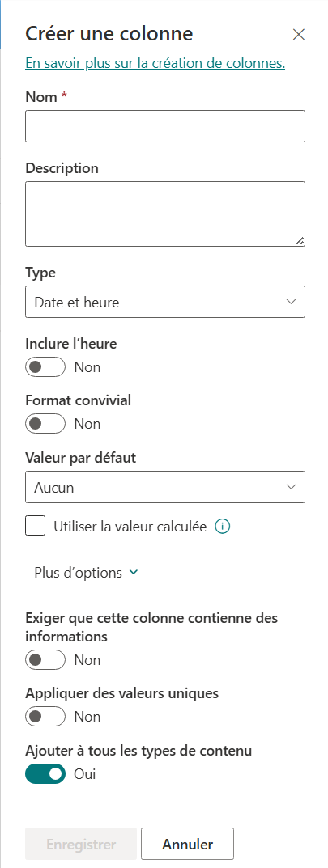
Task: Disable Ajouter à tous les types de contenu
Action: click(45, 774)
